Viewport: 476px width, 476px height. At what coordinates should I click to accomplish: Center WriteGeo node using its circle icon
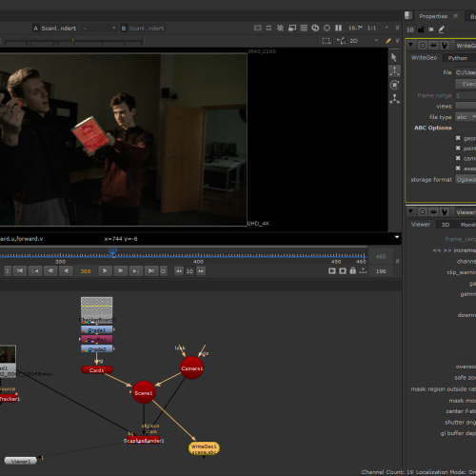tap(423, 45)
